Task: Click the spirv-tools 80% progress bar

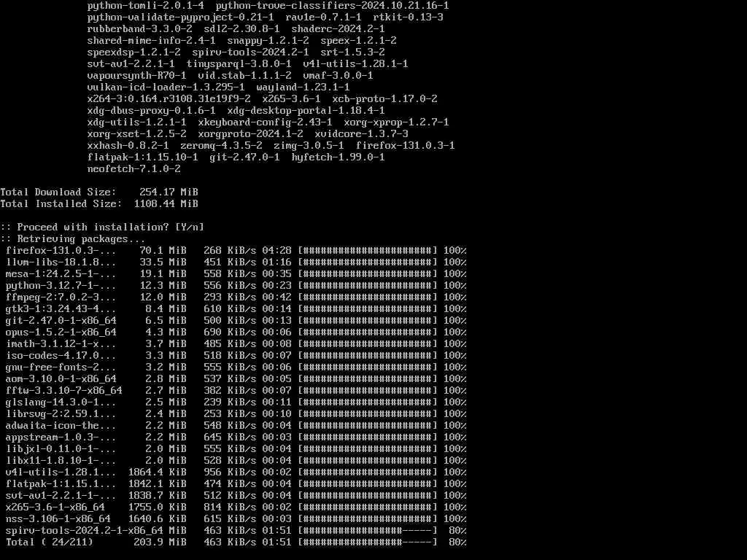Action: 368,531
